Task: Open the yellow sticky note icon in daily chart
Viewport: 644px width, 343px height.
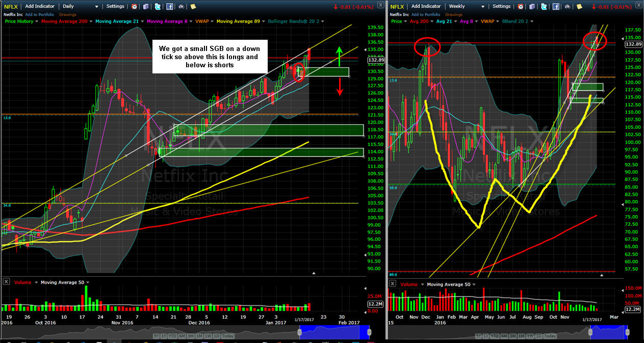Action: click(193, 7)
